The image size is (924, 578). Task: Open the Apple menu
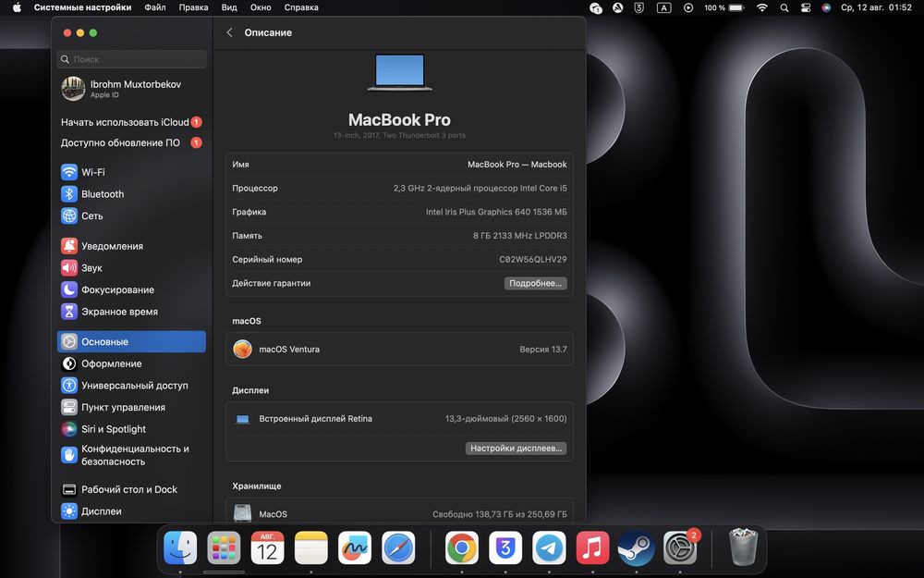click(x=17, y=7)
